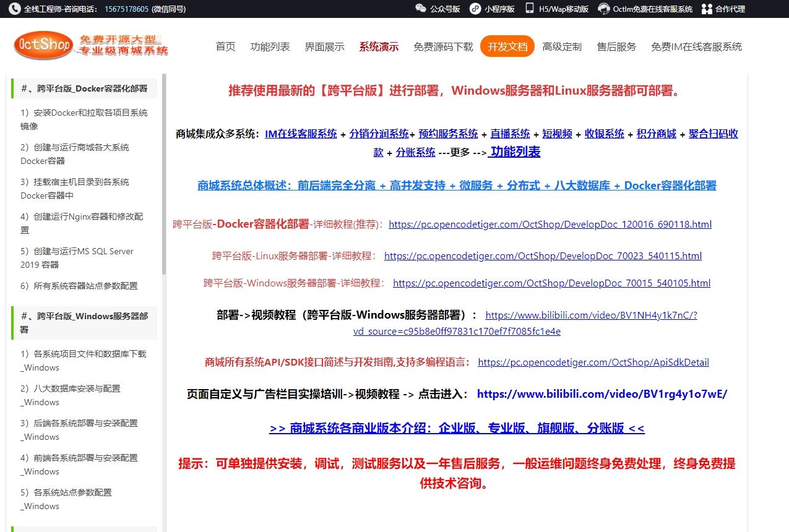Screen dimensions: 789x532
Task: Click the H5/Wap移动版 phone icon
Action: 530,9
